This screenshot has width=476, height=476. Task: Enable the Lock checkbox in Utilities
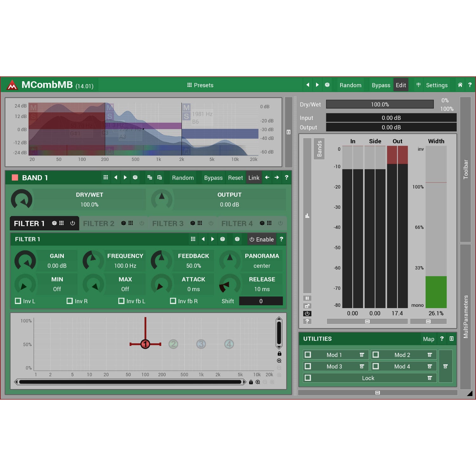pyautogui.click(x=308, y=378)
